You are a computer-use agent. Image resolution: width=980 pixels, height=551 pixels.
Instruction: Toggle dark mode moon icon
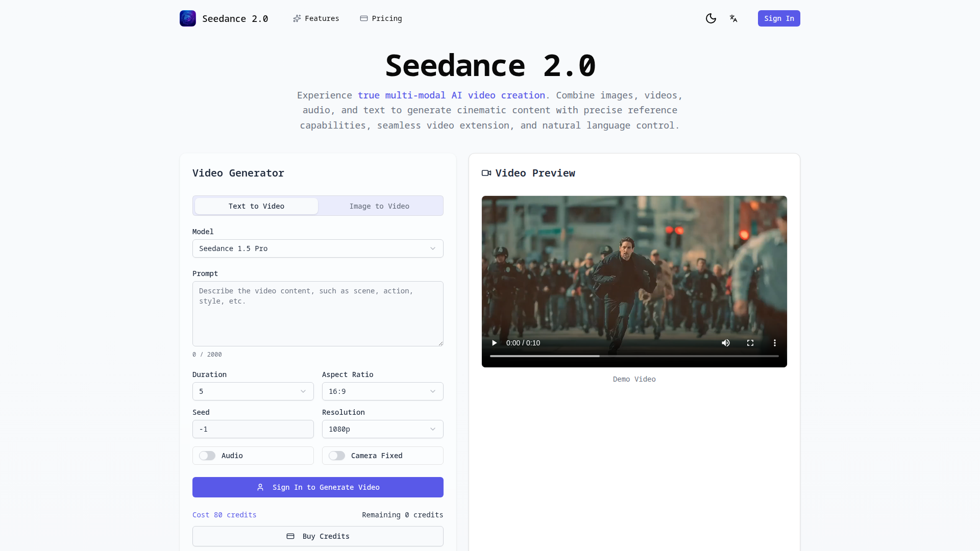point(710,18)
